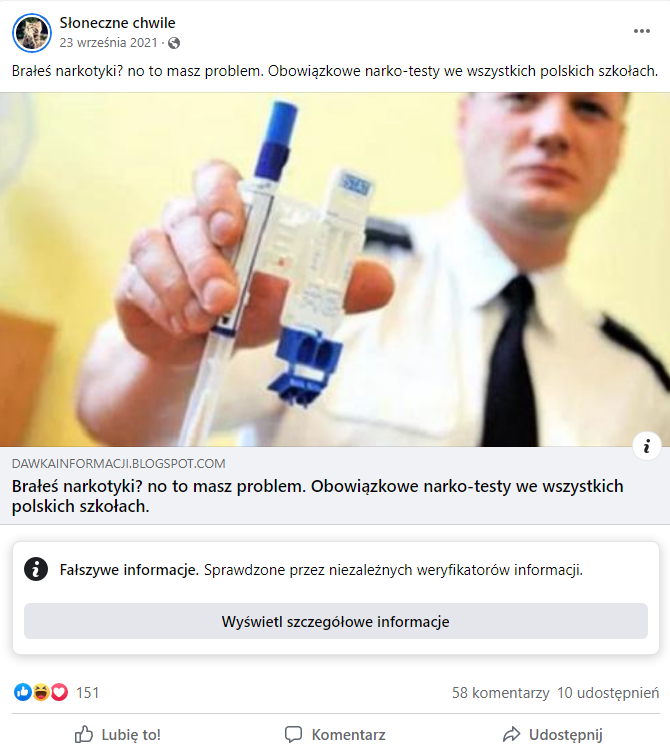Click the laughing Haha reaction icon

point(41,692)
